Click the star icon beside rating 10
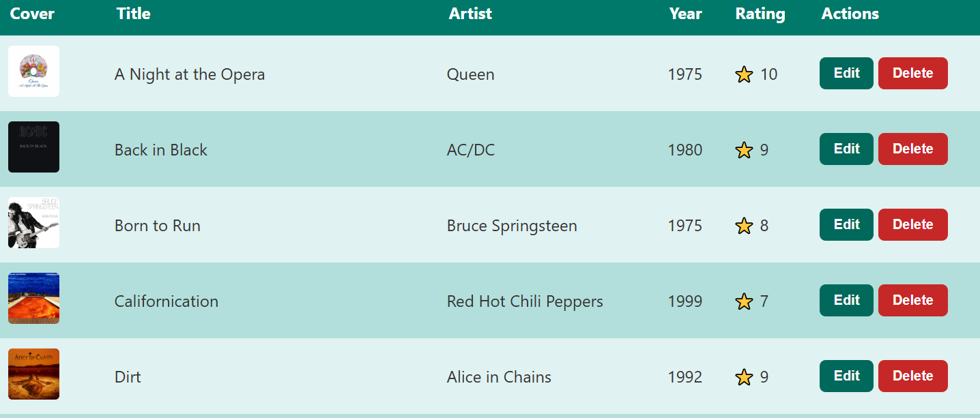This screenshot has height=418, width=980. coord(744,74)
